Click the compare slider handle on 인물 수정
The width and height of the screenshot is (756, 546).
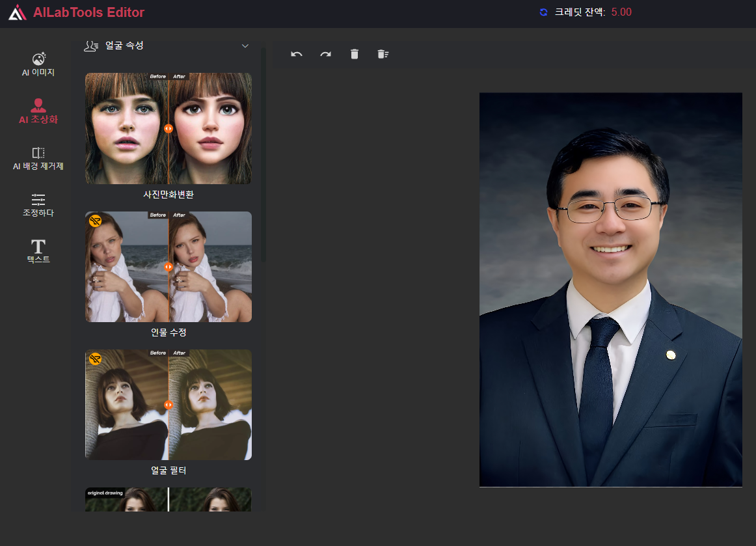click(x=169, y=267)
